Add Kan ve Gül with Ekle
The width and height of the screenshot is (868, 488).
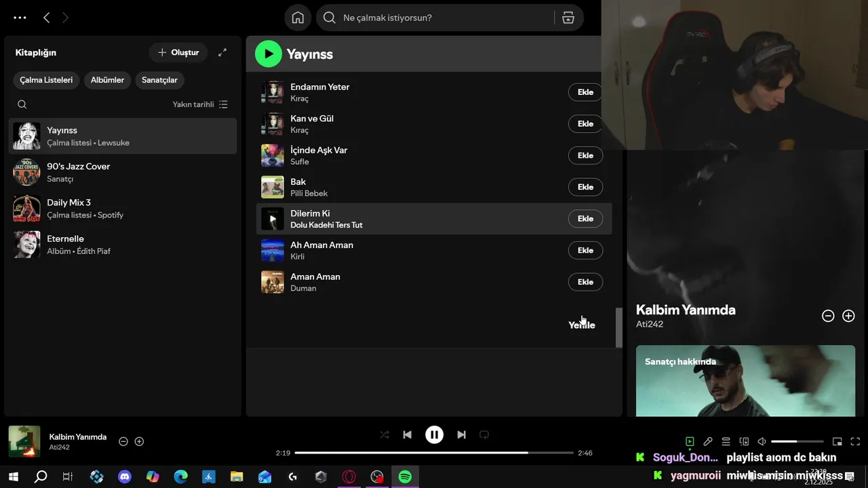click(x=585, y=124)
